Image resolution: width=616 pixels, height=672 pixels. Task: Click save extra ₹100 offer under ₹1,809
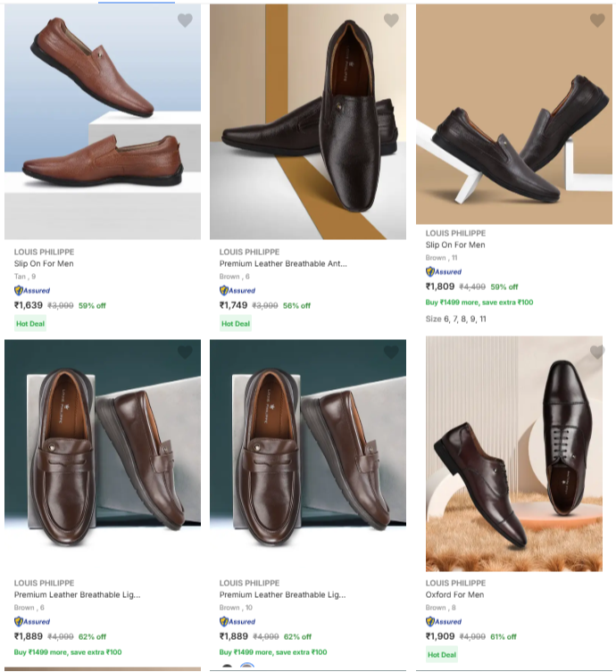click(x=479, y=303)
